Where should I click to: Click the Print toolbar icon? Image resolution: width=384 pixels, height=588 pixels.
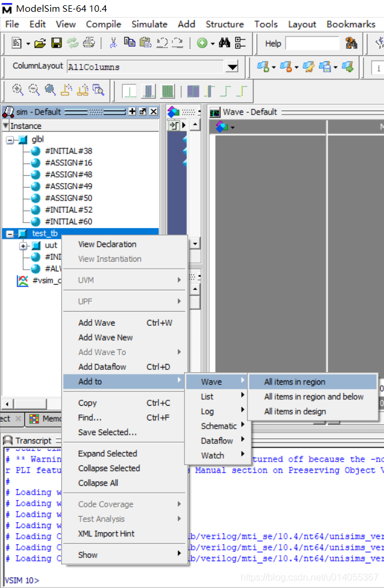point(89,43)
